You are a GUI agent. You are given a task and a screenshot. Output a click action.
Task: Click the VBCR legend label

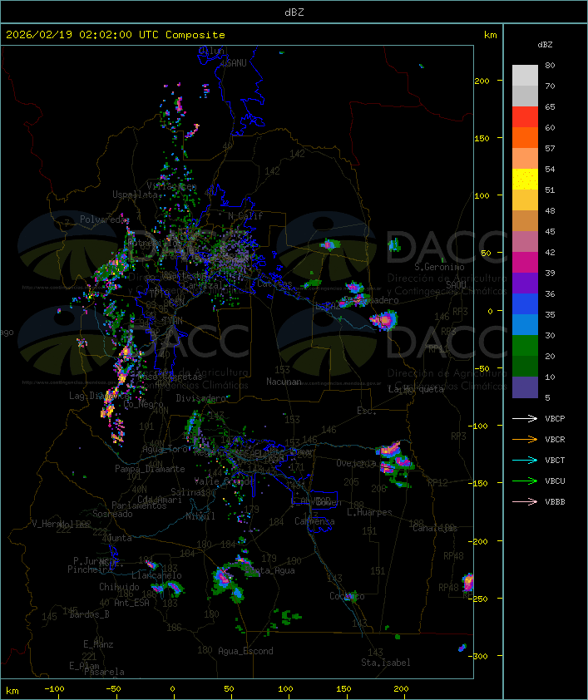(x=555, y=440)
